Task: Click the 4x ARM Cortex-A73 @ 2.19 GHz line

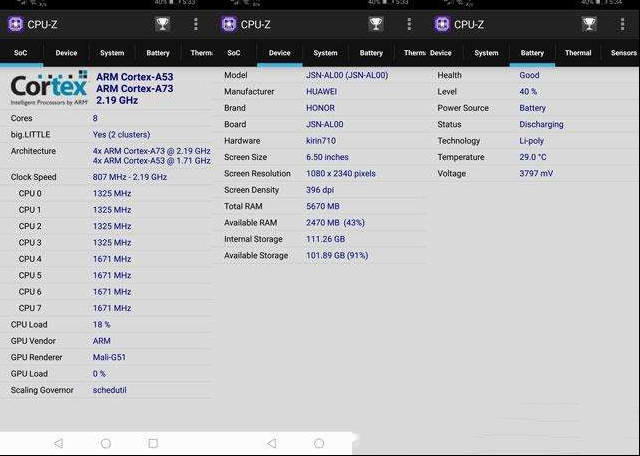Action: coord(151,151)
